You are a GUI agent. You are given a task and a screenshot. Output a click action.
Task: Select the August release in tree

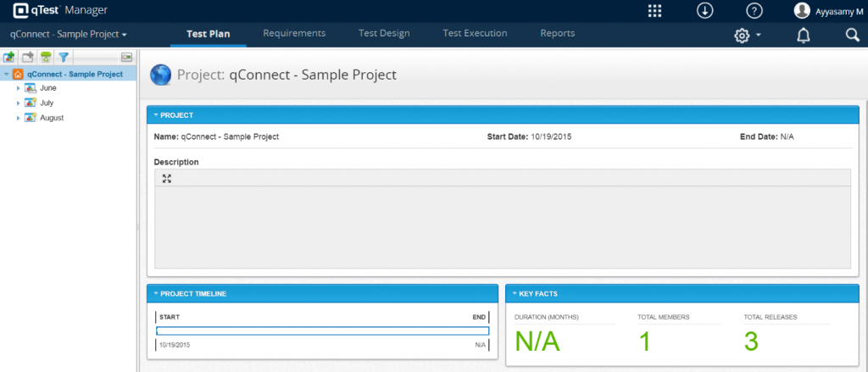[51, 118]
